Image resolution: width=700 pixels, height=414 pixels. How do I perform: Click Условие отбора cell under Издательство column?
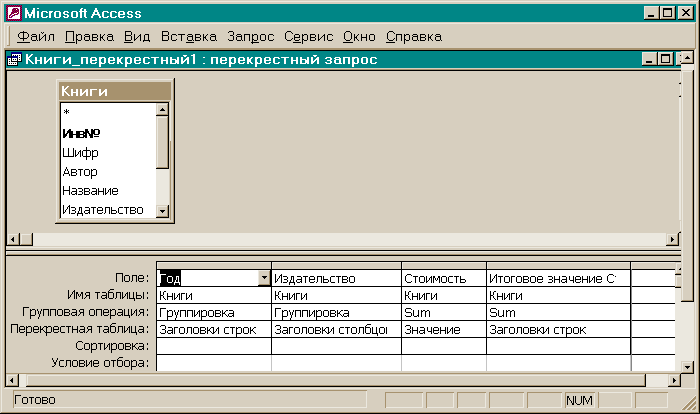(x=337, y=363)
